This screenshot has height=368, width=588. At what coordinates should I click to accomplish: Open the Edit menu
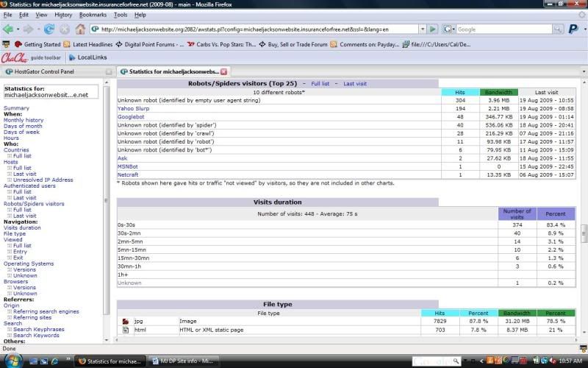pos(24,15)
